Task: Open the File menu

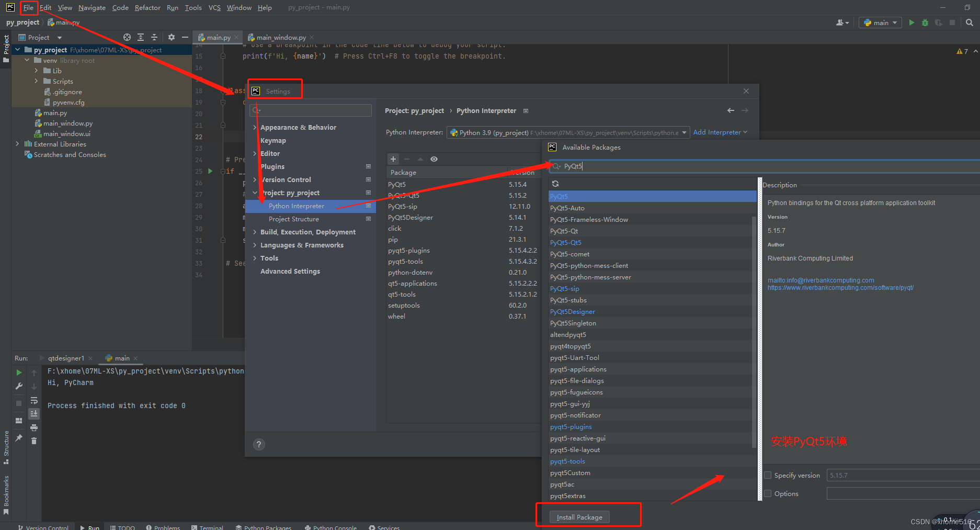Action: click(28, 7)
